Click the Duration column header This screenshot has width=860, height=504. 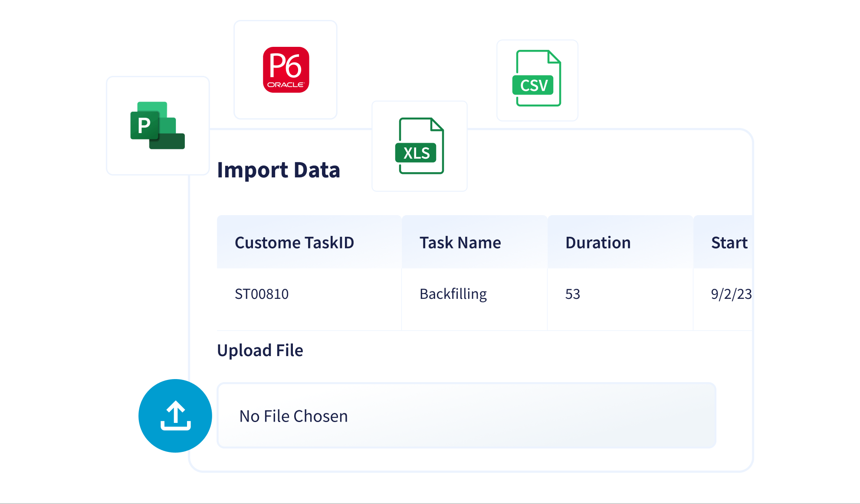click(x=597, y=242)
